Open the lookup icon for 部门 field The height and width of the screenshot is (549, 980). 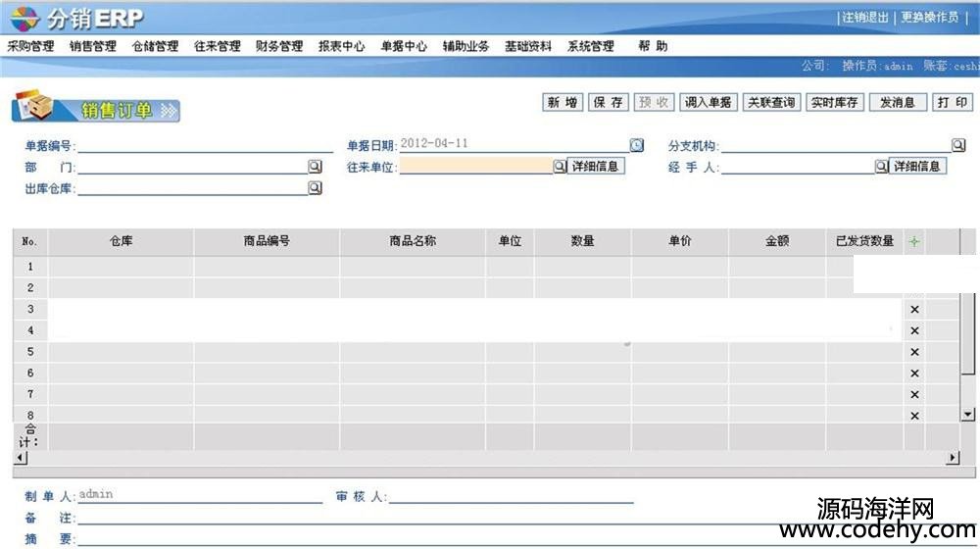[x=315, y=167]
